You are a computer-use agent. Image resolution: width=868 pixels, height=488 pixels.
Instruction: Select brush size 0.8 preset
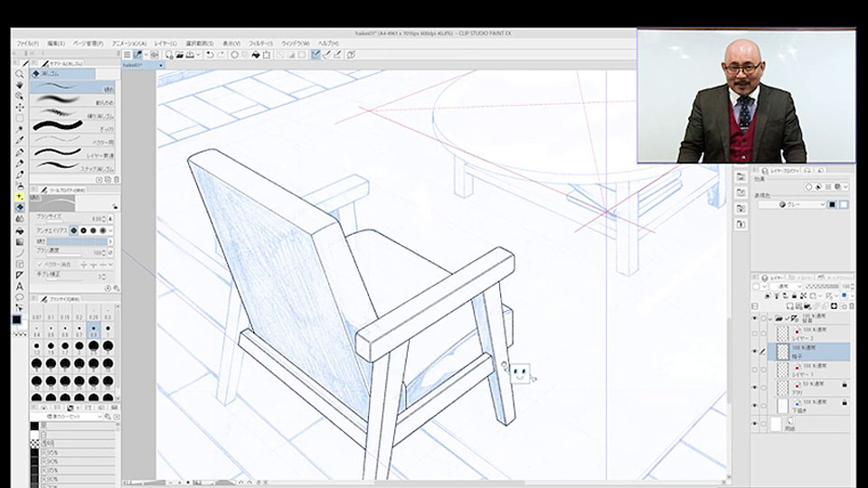coord(93,331)
